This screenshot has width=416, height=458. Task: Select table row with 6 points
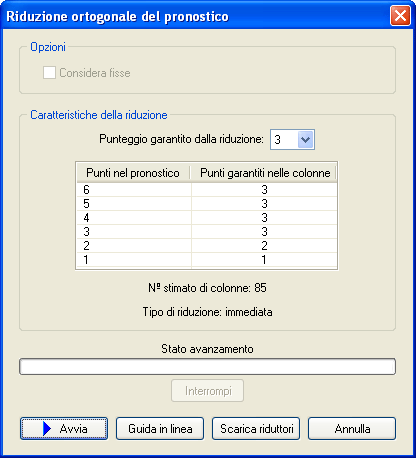tap(207, 190)
